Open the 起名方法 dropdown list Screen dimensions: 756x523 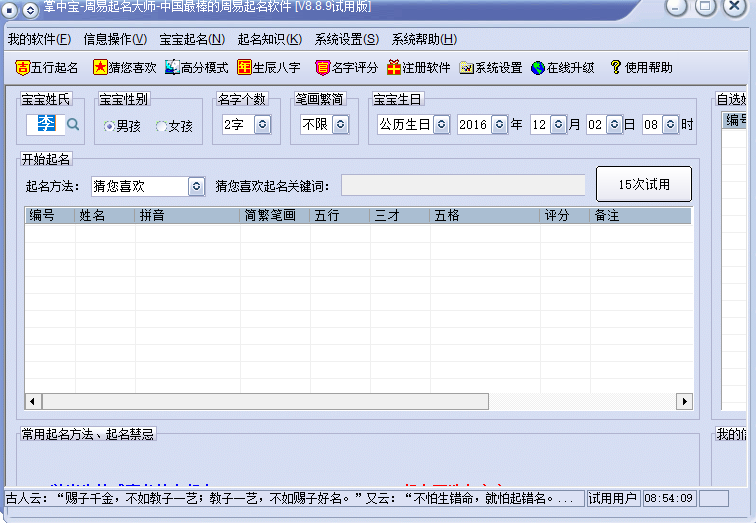coord(196,186)
